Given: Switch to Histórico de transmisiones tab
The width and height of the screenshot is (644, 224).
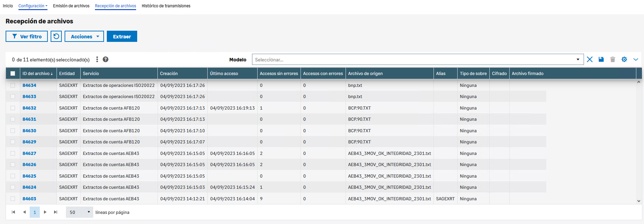Looking at the screenshot, I should coord(166,6).
